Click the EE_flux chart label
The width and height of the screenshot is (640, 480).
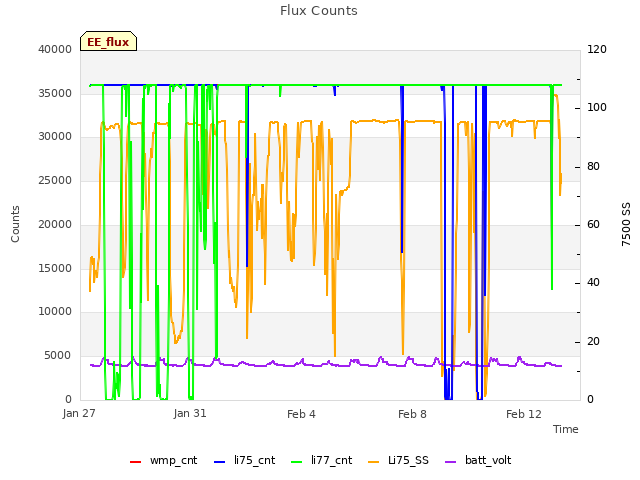[x=108, y=42]
